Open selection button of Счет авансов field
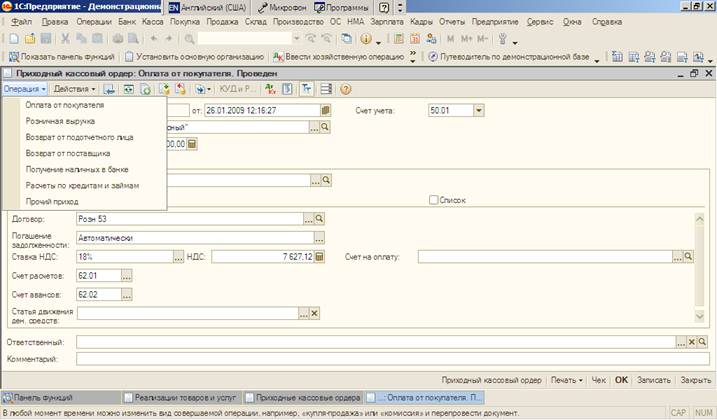717x420 pixels. pyautogui.click(x=127, y=295)
